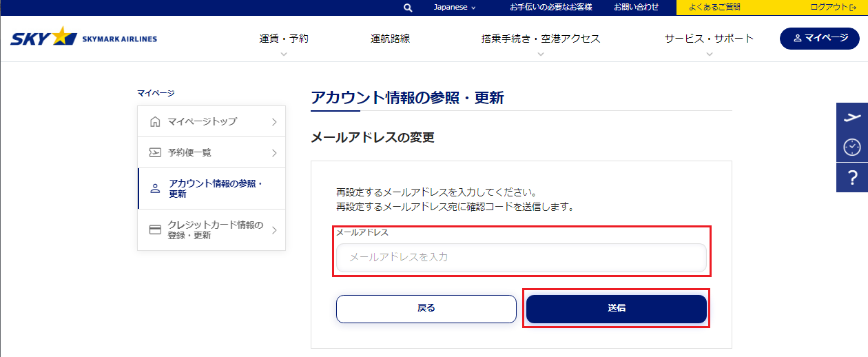868x357 pixels.
Task: Click the home icon beside マイページトップ
Action: (155, 122)
